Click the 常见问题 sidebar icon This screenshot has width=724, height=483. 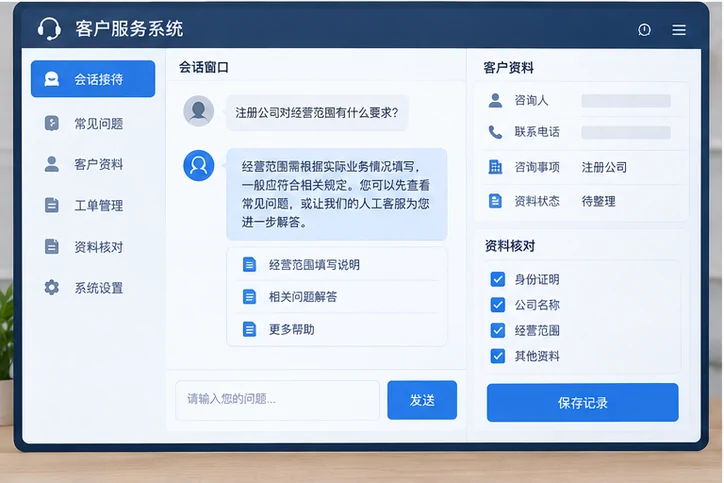(x=51, y=123)
